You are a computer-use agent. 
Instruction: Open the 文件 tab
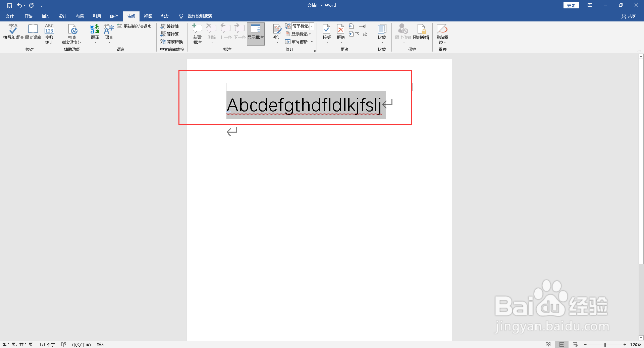pyautogui.click(x=10, y=16)
